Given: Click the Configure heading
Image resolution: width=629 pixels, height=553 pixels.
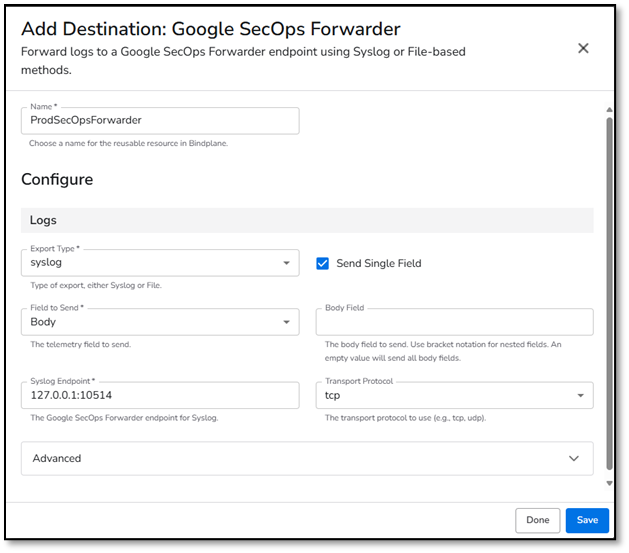Looking at the screenshot, I should click(57, 179).
